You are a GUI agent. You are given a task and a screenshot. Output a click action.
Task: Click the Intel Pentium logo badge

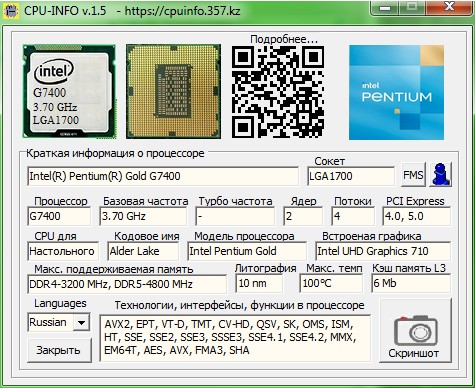click(x=396, y=93)
